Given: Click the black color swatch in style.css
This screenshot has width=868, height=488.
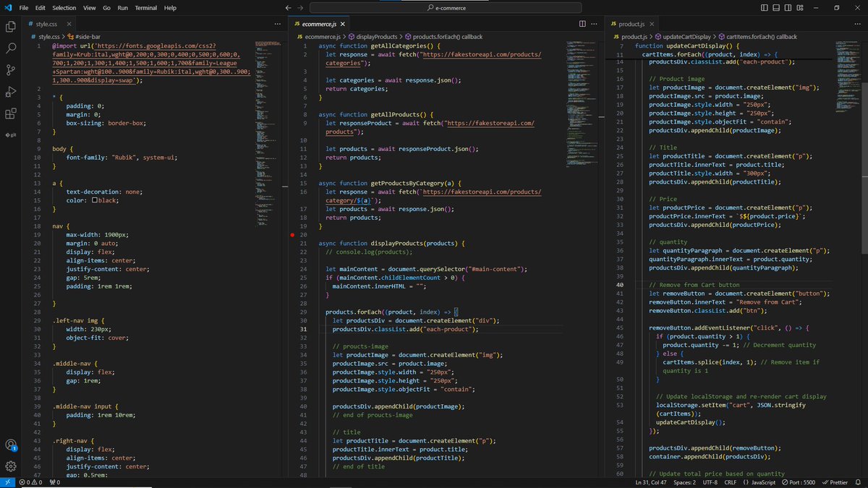Looking at the screenshot, I should [95, 200].
